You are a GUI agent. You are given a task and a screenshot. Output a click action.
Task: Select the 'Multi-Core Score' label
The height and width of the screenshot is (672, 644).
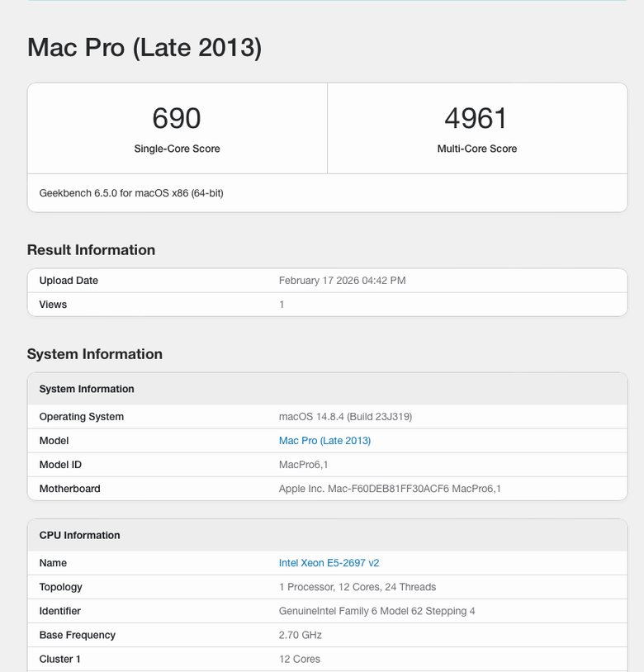pos(477,149)
